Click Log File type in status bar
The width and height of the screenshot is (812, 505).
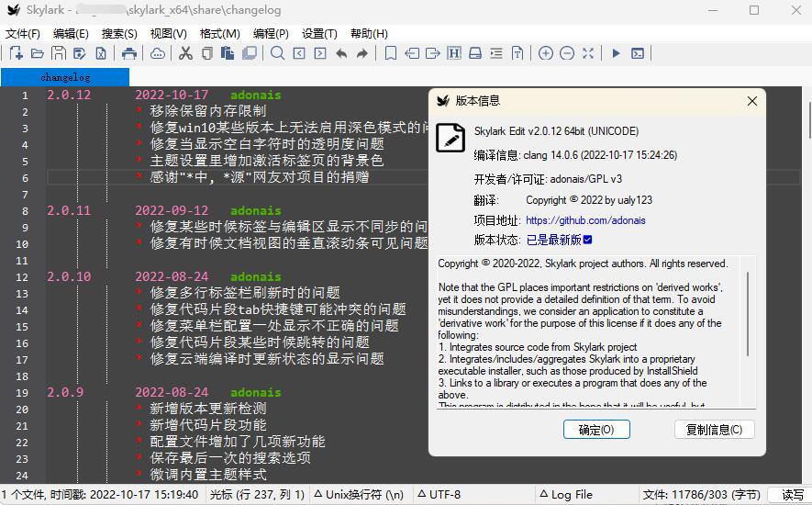pos(566,495)
